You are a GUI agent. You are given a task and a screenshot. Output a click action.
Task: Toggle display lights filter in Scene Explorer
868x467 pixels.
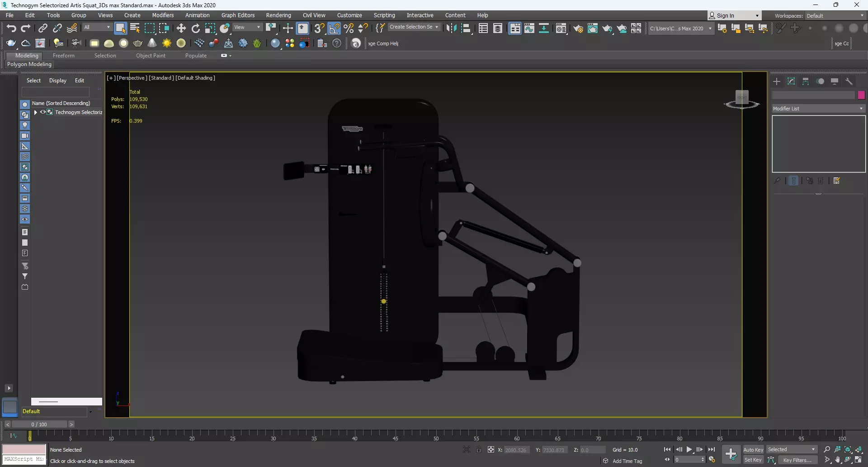click(25, 125)
